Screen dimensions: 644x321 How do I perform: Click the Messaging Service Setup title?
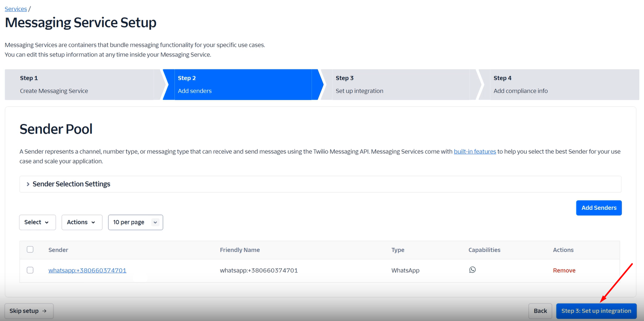pos(81,23)
